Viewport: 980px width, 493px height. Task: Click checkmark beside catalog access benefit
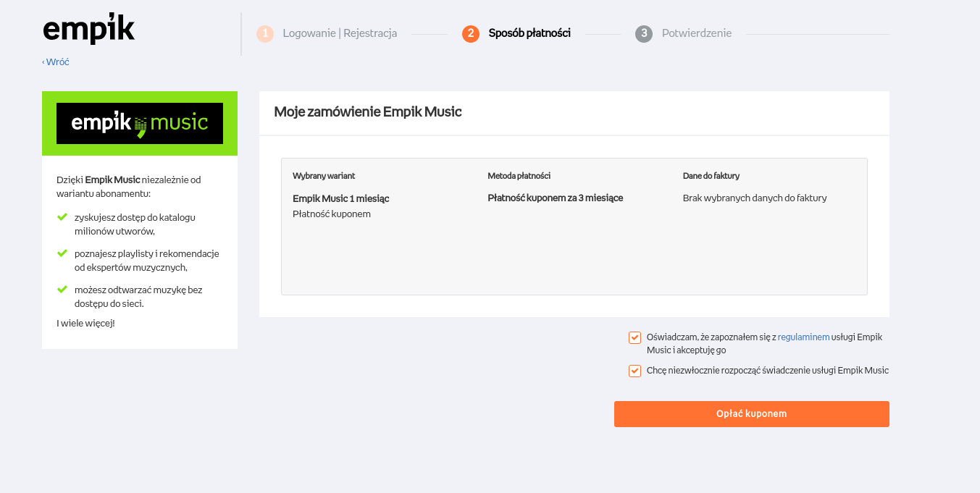tap(62, 216)
